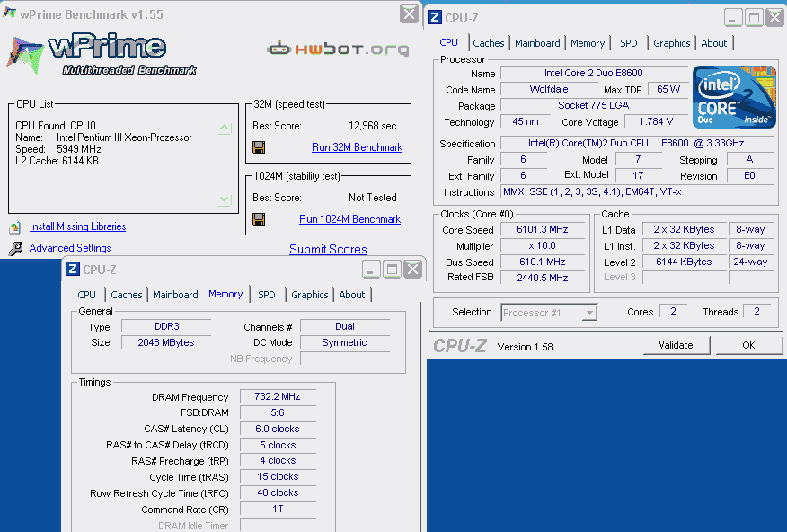
Task: Select CPU tab in right CPU-Z window
Action: [448, 42]
